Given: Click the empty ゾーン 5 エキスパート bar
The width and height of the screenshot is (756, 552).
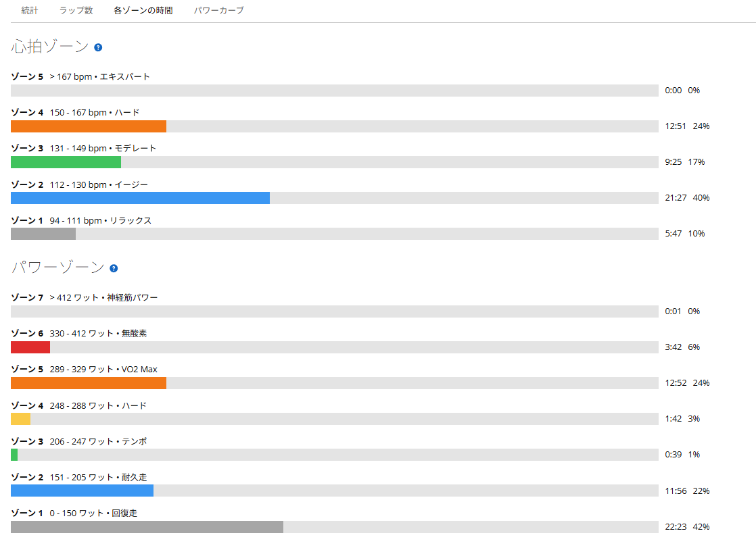Looking at the screenshot, I should (335, 91).
